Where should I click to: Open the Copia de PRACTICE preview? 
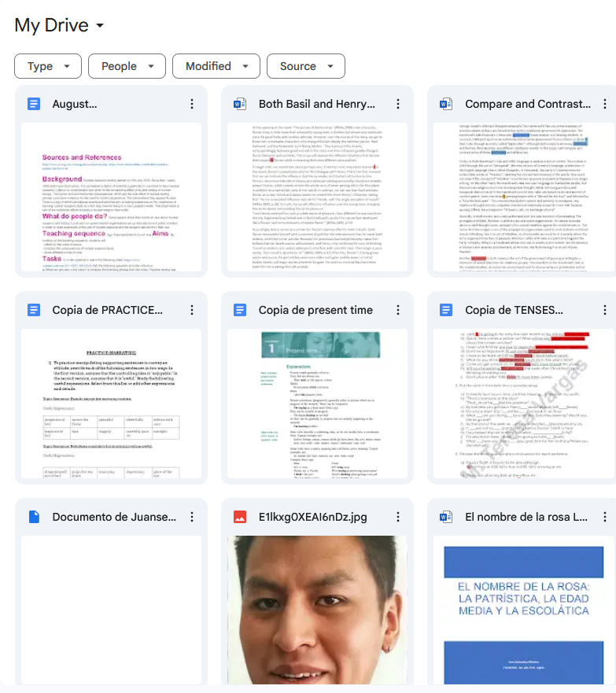pyautogui.click(x=112, y=404)
